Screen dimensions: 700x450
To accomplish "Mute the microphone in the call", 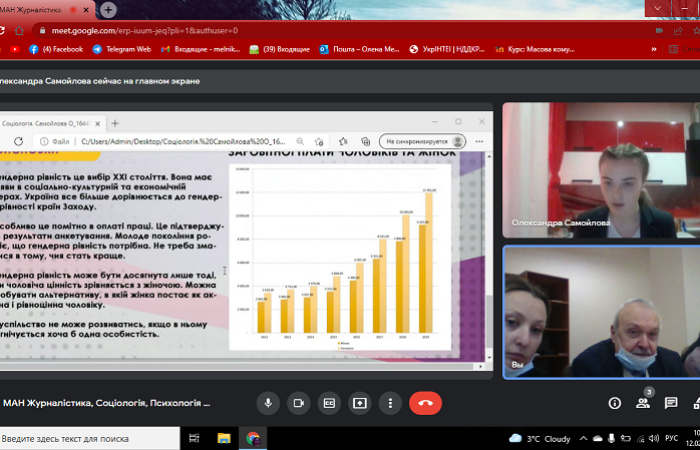I will pos(268,403).
